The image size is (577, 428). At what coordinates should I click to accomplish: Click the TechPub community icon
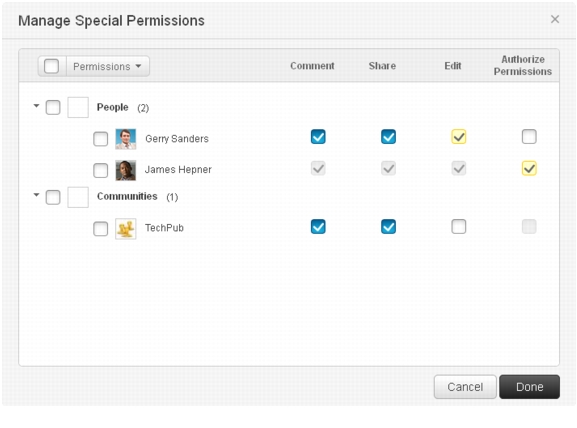(125, 229)
